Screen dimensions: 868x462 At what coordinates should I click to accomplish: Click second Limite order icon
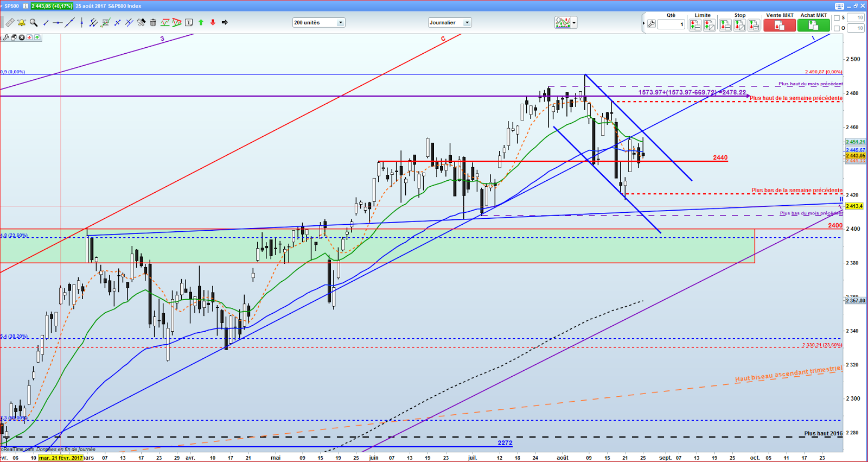[x=709, y=25]
